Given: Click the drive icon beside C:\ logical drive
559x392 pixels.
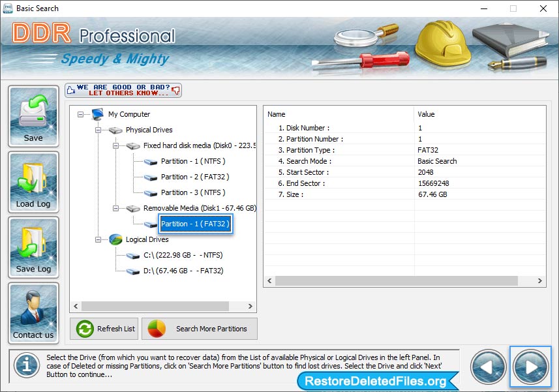Looking at the screenshot, I should (133, 256).
